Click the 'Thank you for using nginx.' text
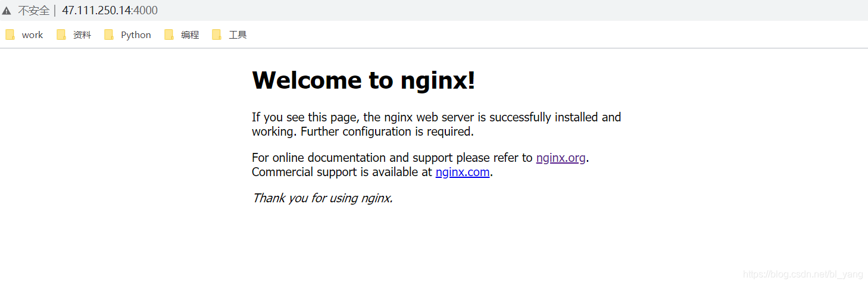Screen dimensions: 868x285 322,198
